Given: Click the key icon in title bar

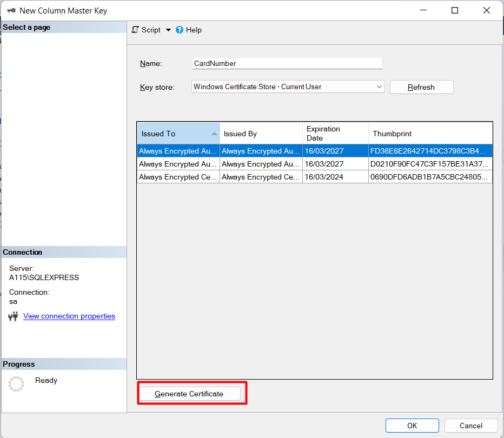Looking at the screenshot, I should pos(11,10).
